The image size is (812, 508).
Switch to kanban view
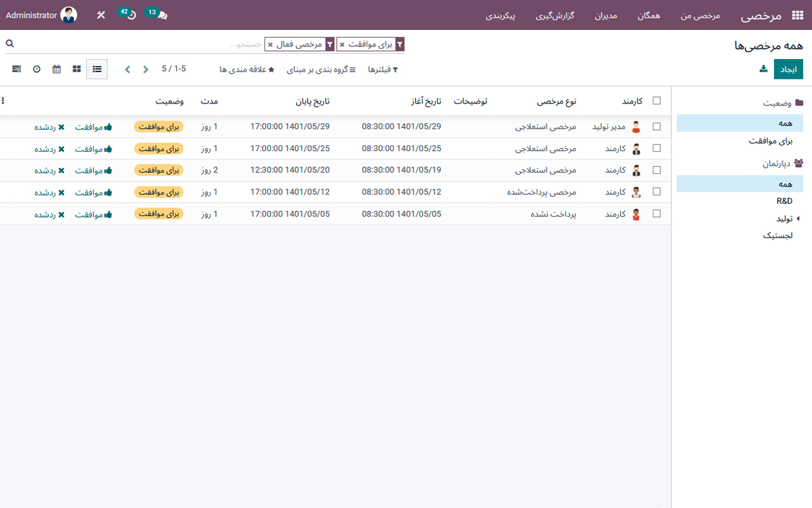click(77, 69)
